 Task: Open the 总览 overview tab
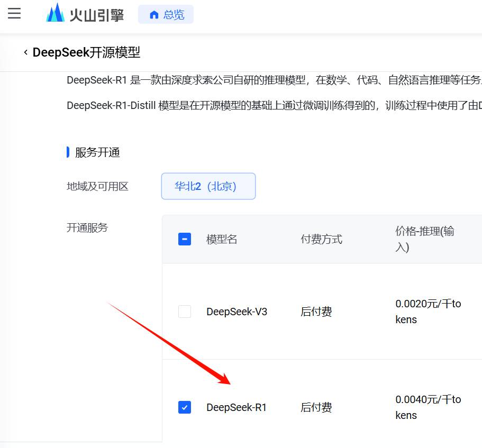[166, 14]
